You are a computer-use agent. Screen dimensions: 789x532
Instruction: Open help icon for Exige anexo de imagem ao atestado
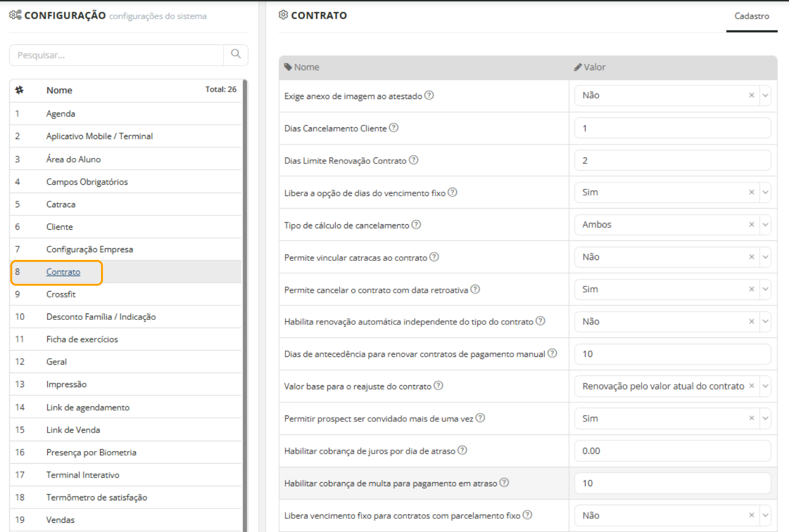tap(429, 95)
